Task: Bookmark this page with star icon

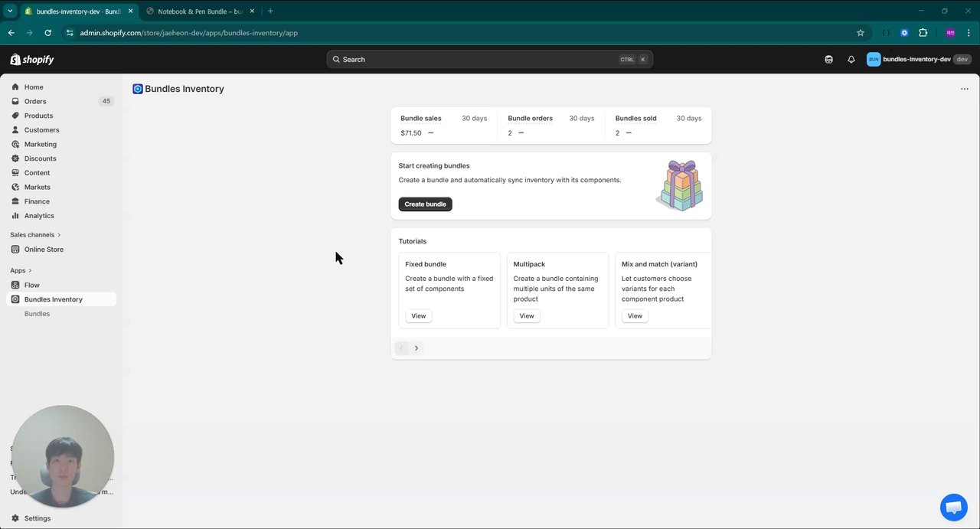Action: point(861,33)
